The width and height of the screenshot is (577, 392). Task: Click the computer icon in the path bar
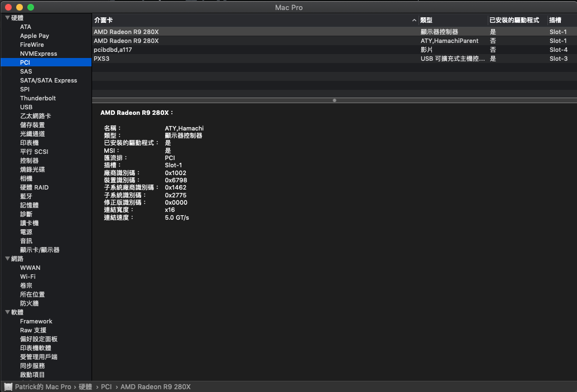coord(8,387)
